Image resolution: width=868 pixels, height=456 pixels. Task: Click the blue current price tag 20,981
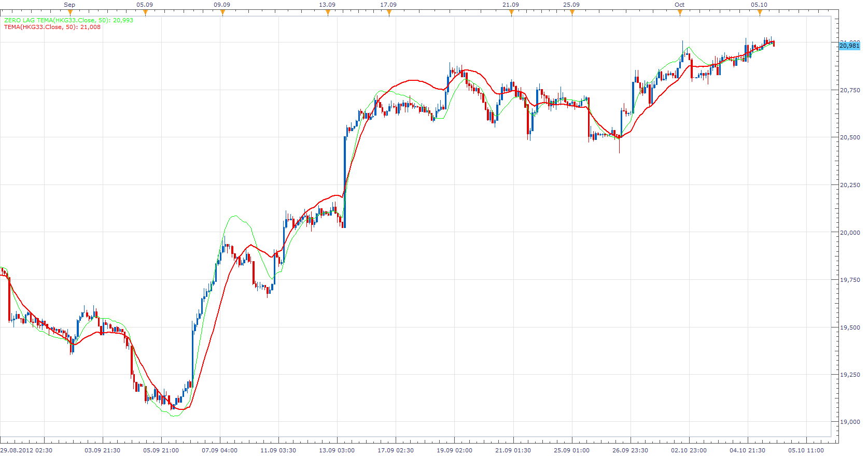tap(849, 46)
